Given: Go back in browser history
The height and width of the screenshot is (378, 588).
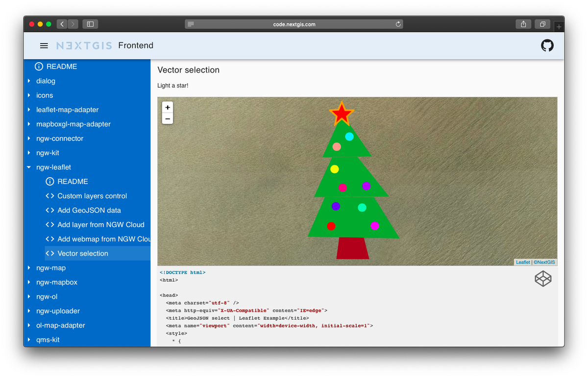Looking at the screenshot, I should [x=62, y=24].
